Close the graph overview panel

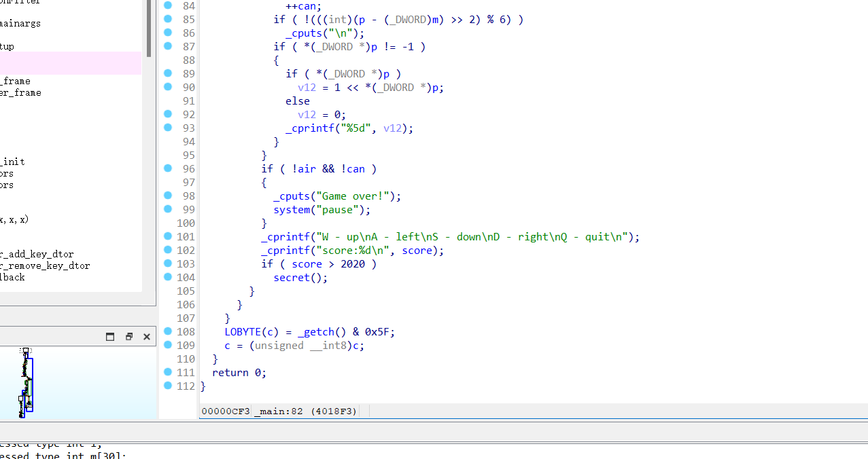click(146, 336)
